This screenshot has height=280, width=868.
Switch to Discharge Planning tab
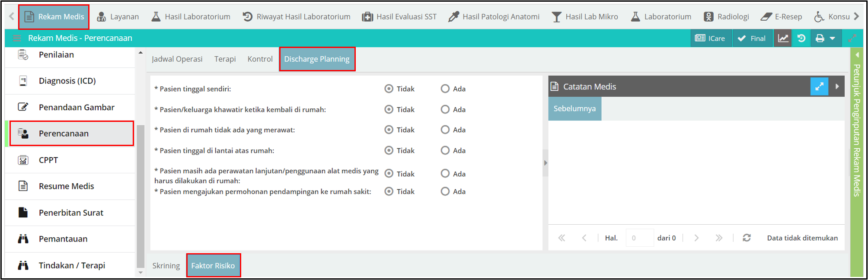(317, 59)
